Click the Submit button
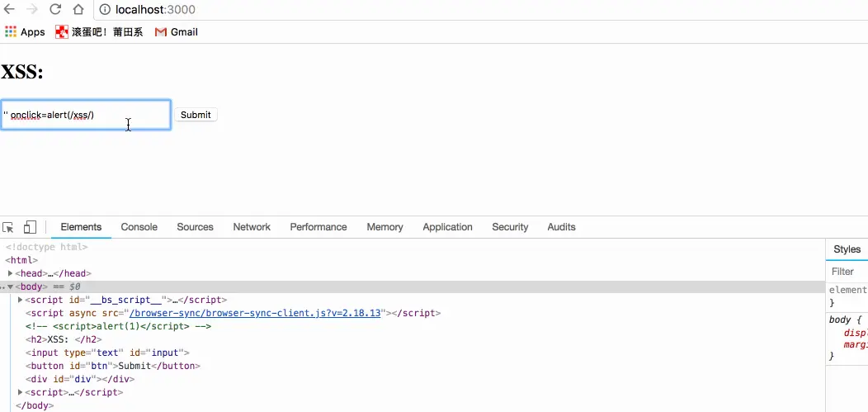Screen dimensions: 868x412 tap(196, 115)
